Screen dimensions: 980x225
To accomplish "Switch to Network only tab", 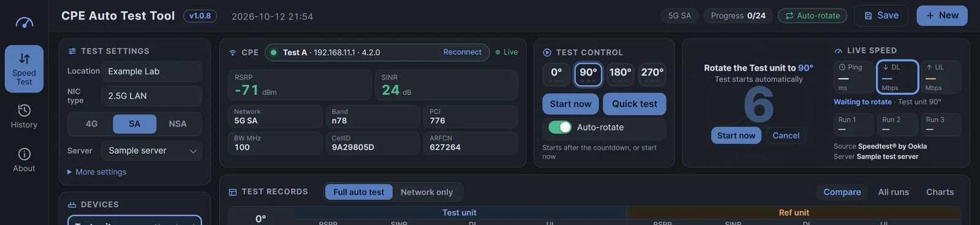I will tap(427, 193).
